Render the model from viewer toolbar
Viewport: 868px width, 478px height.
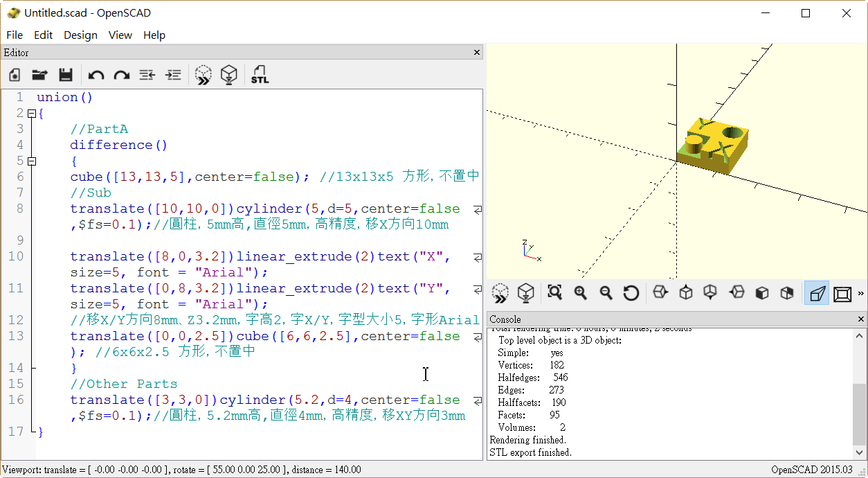coord(526,293)
